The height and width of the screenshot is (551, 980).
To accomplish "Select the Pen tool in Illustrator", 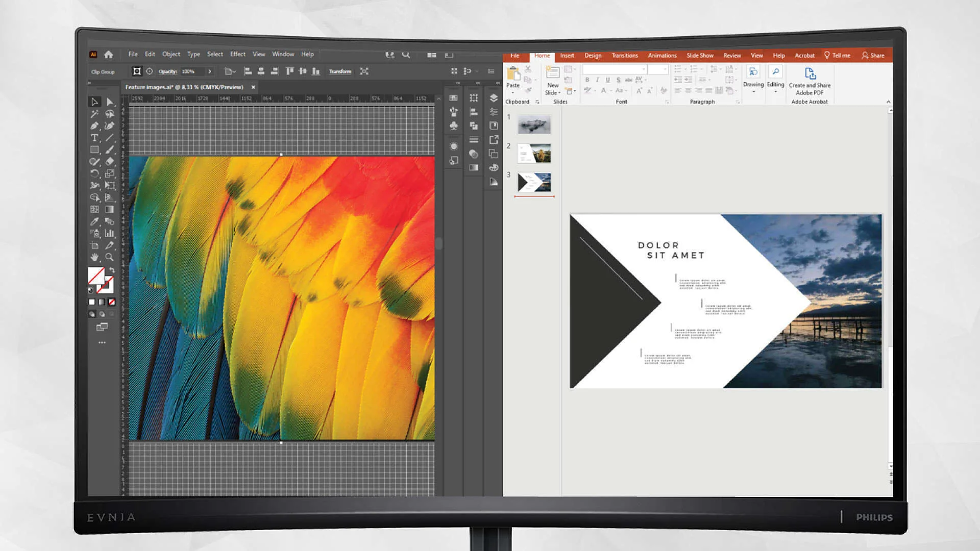I will coord(94,126).
